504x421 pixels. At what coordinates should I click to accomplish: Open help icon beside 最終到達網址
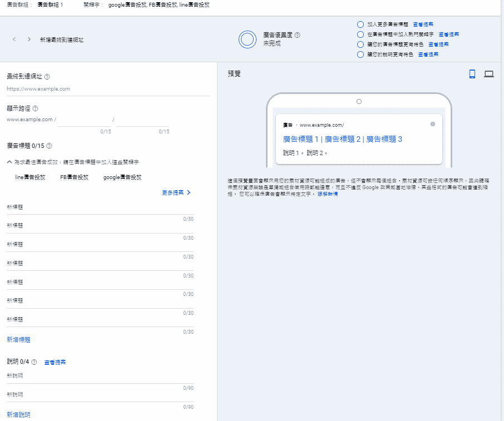[47, 77]
